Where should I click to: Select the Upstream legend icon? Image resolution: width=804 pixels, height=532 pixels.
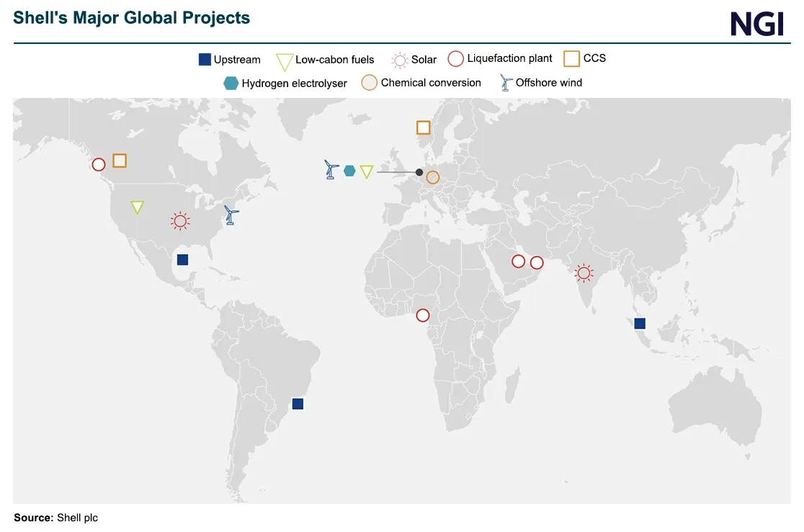coord(205,59)
